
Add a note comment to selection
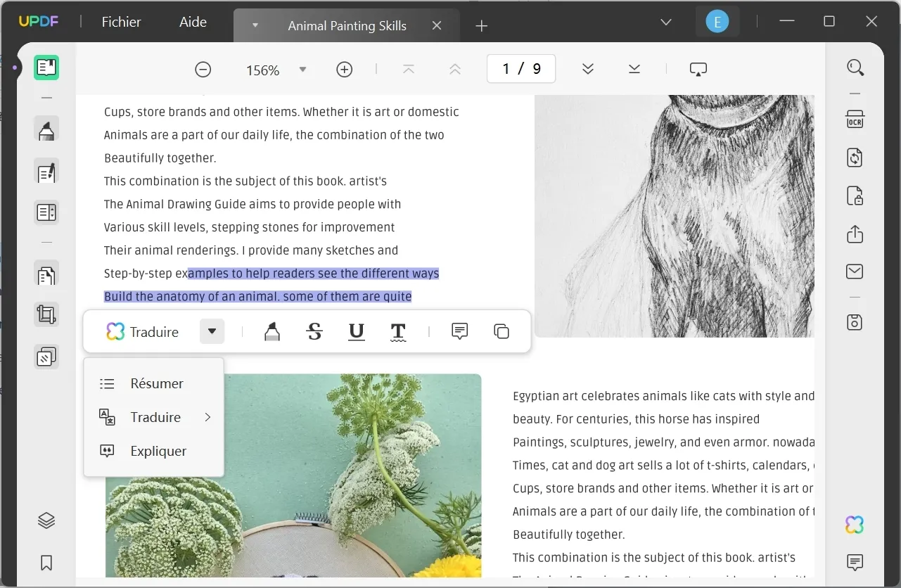459,331
